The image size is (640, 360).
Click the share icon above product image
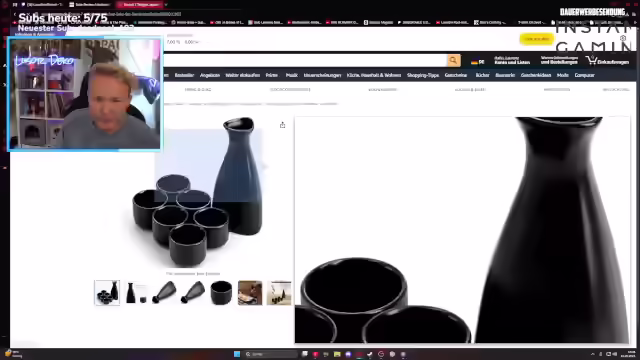click(282, 125)
